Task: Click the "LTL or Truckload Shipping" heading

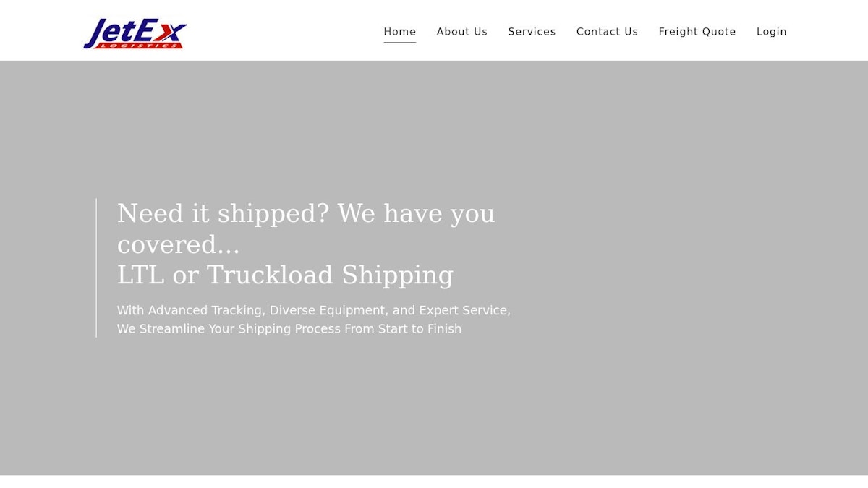Action: click(285, 275)
